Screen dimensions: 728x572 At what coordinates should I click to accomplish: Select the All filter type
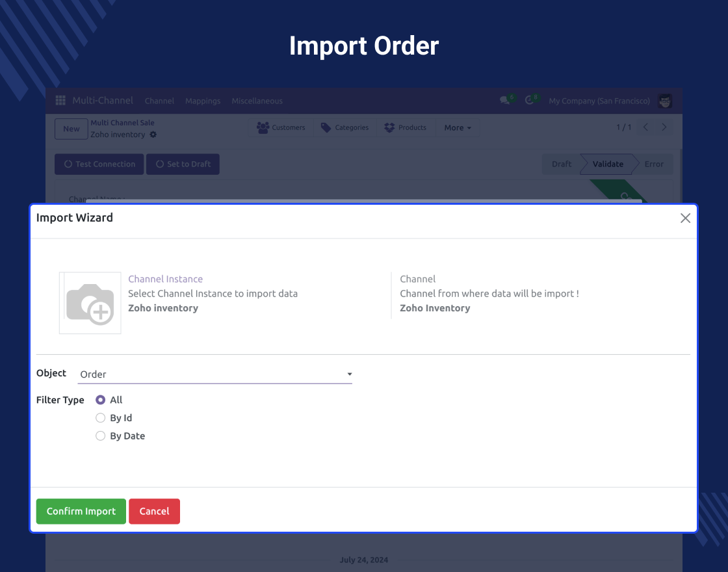click(100, 400)
